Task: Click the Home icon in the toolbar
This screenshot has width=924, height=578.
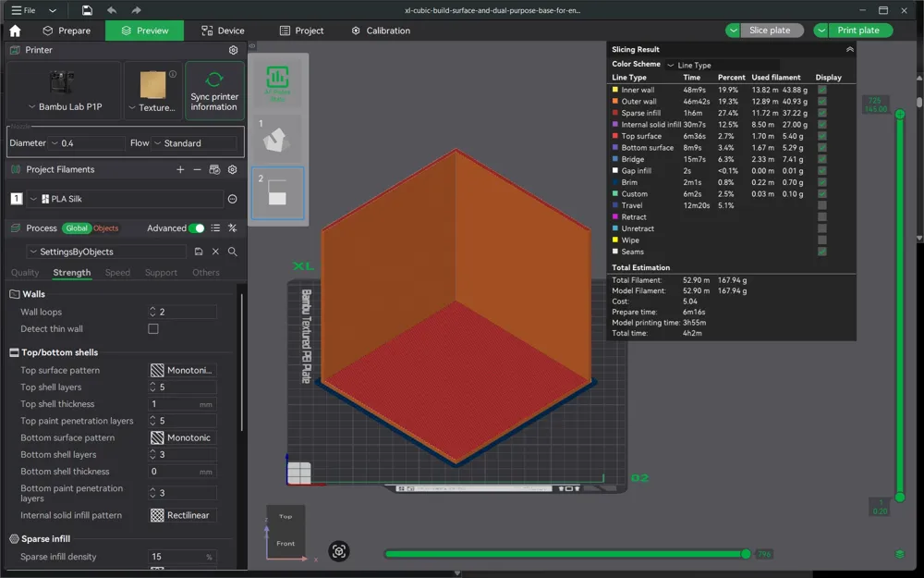Action: point(14,30)
